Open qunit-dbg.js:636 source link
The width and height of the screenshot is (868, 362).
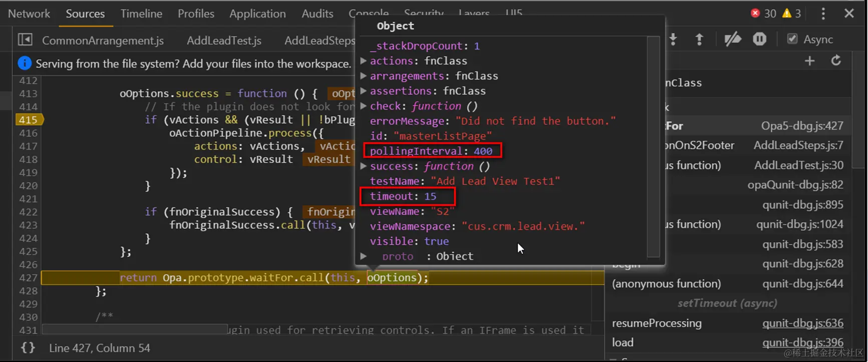coord(803,323)
